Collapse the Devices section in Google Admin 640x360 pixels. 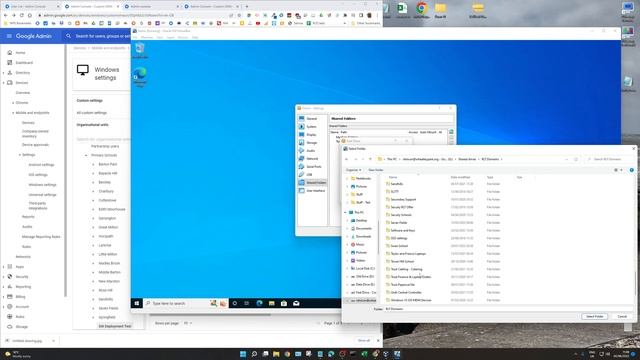click(4, 82)
